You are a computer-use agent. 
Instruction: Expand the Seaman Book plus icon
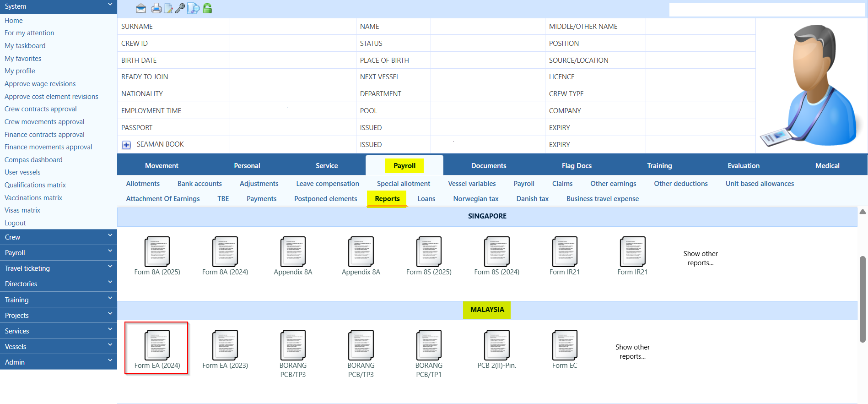(x=126, y=145)
